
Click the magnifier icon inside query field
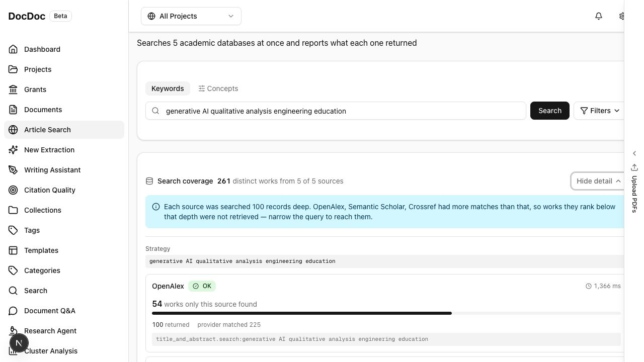pos(155,111)
